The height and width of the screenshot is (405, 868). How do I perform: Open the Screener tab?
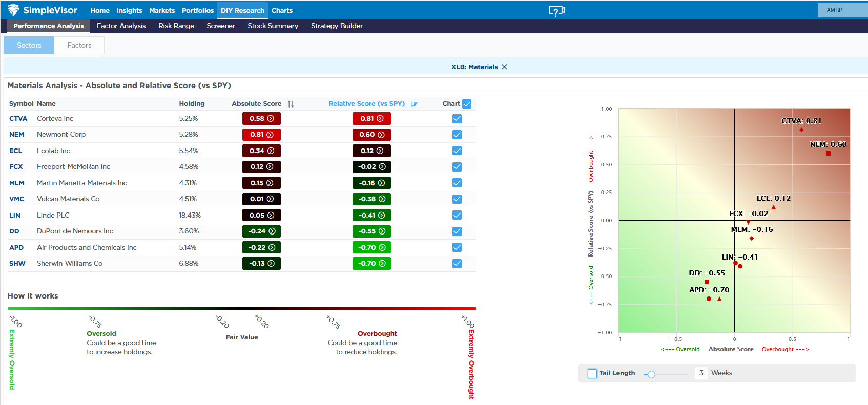221,26
